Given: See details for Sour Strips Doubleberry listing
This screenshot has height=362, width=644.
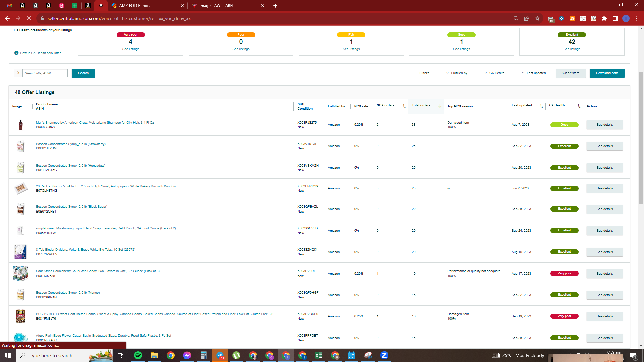Looking at the screenshot, I should point(604,274).
